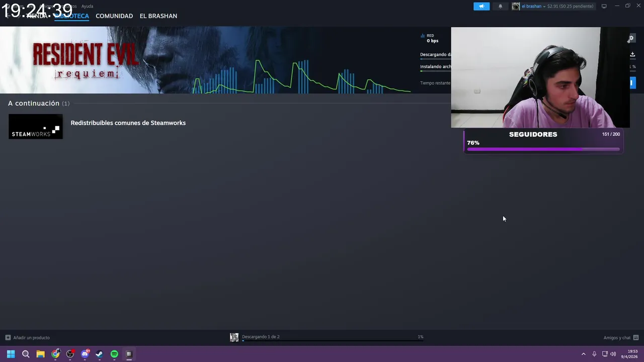Open Chrome from the taskbar

click(x=55, y=354)
